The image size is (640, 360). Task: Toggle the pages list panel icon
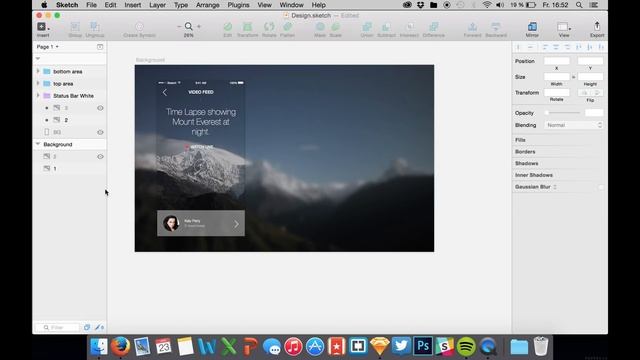pyautogui.click(x=100, y=47)
